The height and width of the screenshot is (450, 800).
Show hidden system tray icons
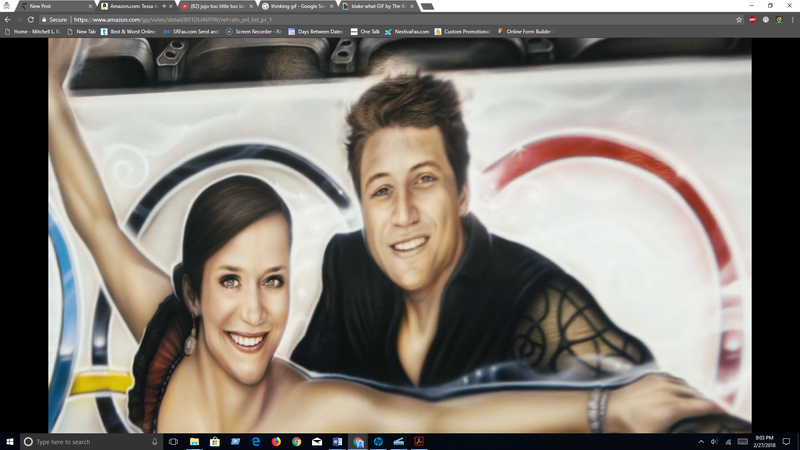(x=701, y=441)
